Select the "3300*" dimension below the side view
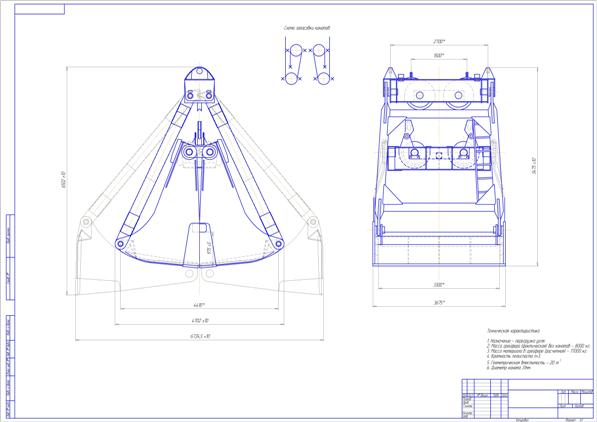Screen dimensions: 597x422 coord(439,285)
